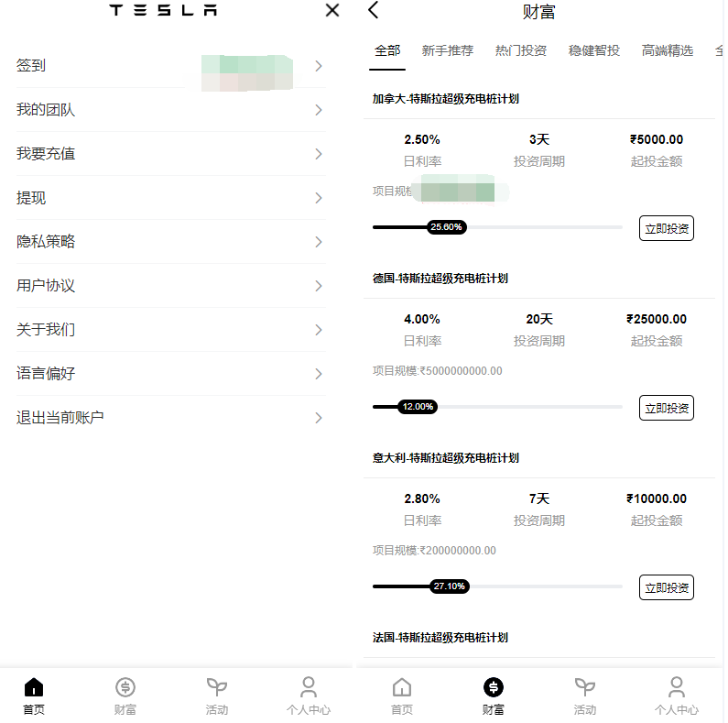Open 我的团队 menu entry
The image size is (728, 723).
click(171, 110)
